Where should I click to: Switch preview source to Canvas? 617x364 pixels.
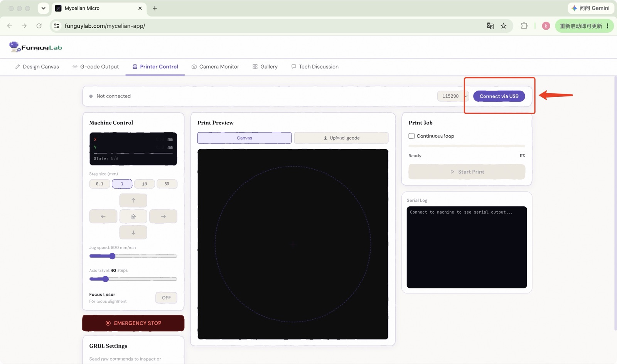[244, 138]
